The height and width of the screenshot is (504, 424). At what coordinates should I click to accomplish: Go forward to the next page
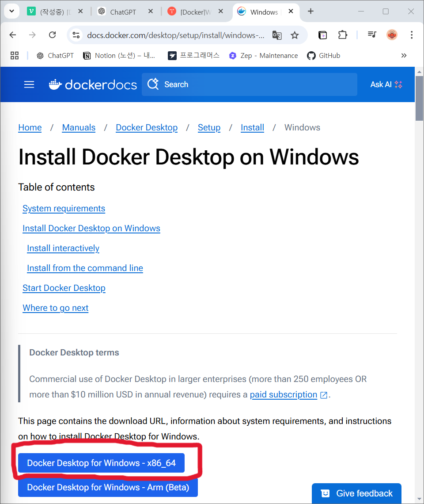(x=32, y=35)
